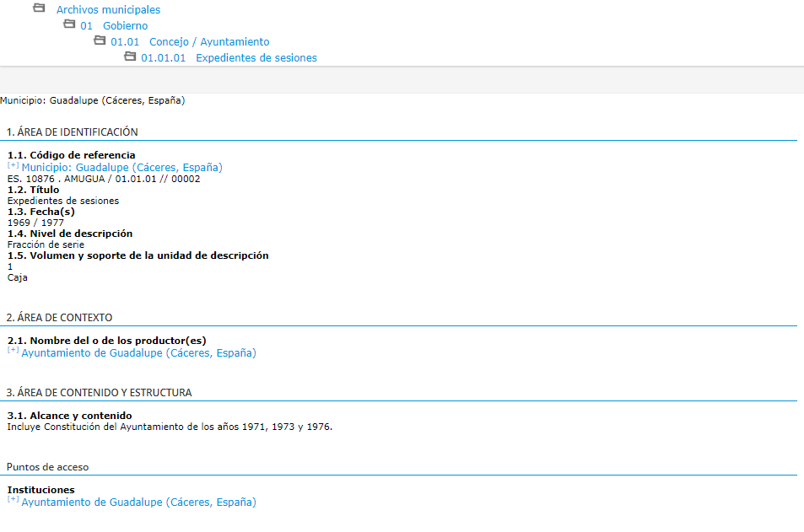Click the date range 1969 / 1977
Image resolution: width=804 pixels, height=532 pixels.
[35, 223]
